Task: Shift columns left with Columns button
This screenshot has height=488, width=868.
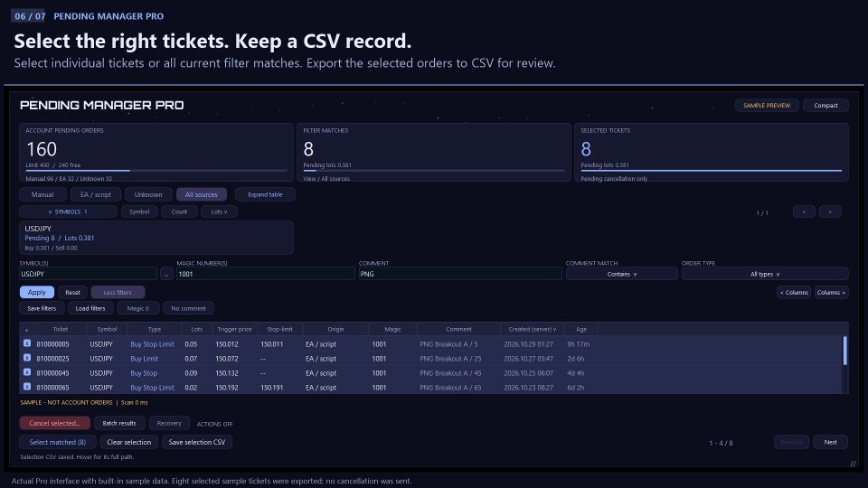Action: coord(794,292)
